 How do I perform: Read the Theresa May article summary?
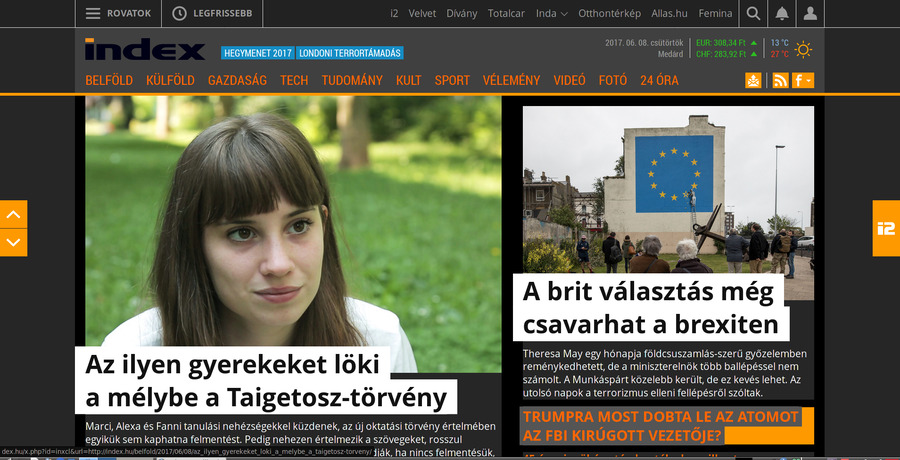click(x=665, y=373)
